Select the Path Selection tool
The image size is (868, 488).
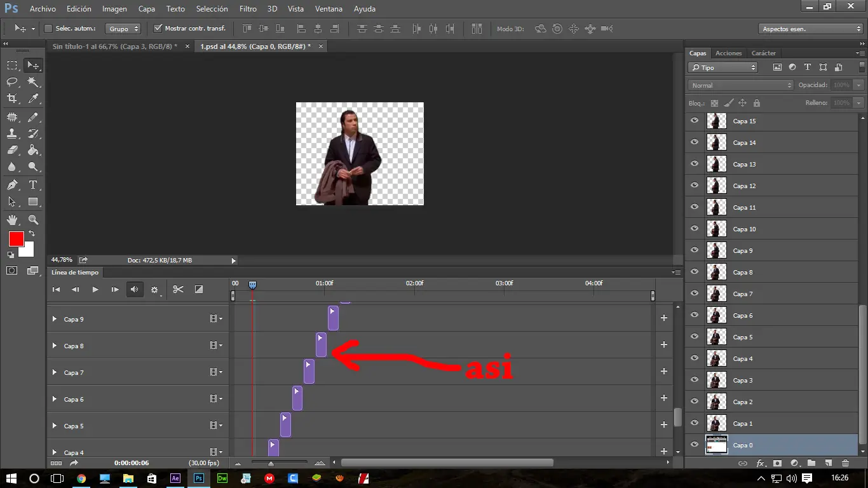12,201
